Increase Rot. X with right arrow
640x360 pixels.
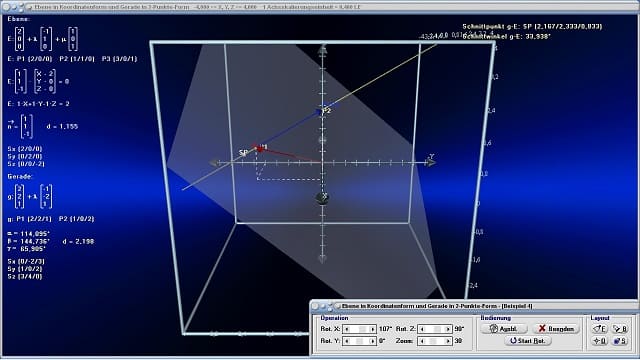click(x=372, y=329)
